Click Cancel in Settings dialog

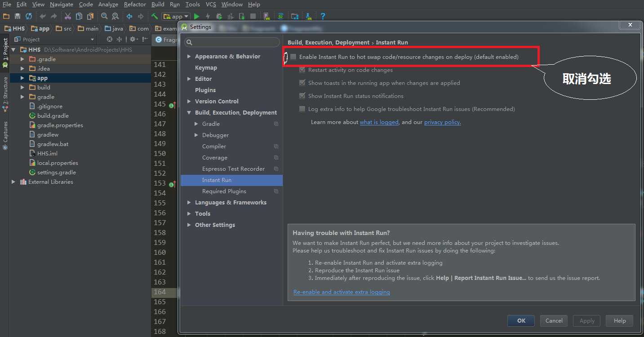click(x=554, y=321)
